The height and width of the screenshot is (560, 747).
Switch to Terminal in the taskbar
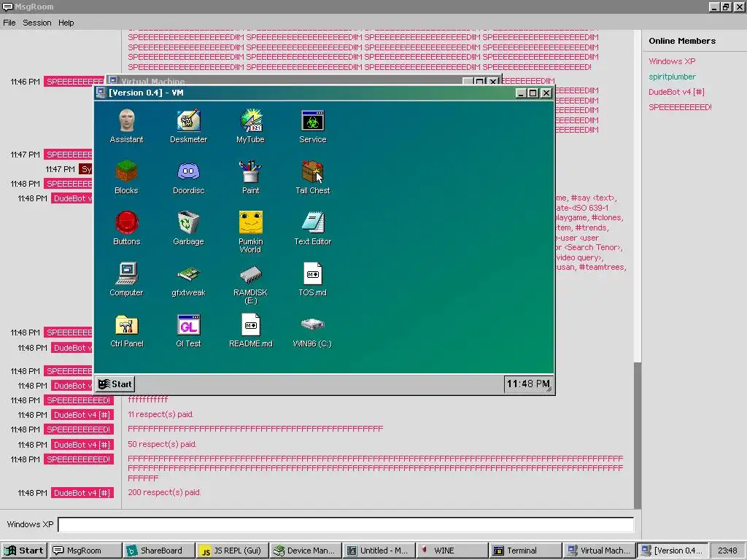[x=525, y=551]
